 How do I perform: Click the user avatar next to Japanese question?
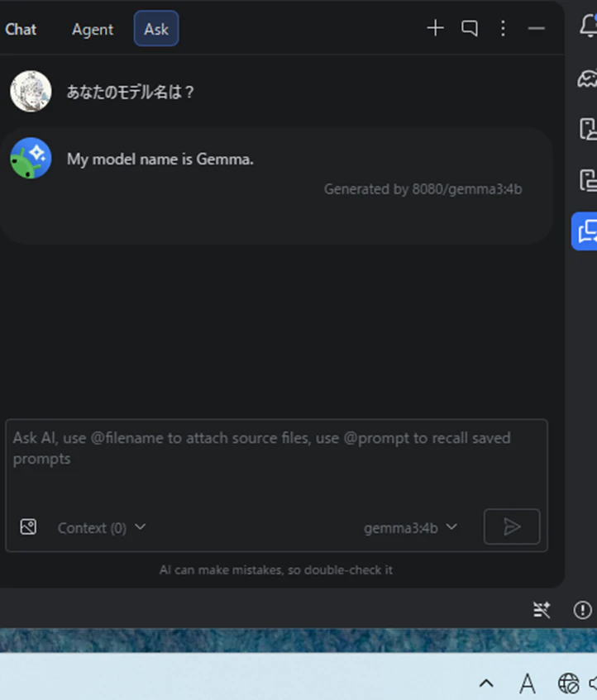point(31,91)
